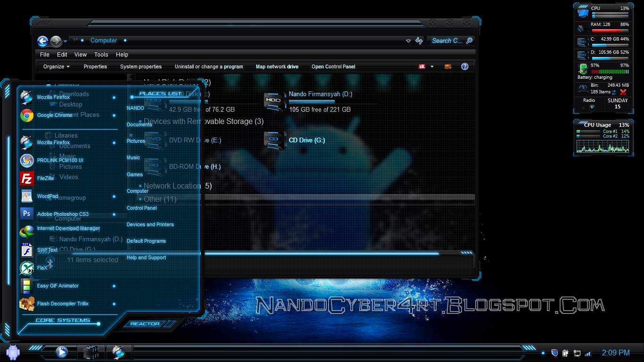Select the BD-ROM Drive (H:) item
644x362 pixels.
[x=183, y=166]
